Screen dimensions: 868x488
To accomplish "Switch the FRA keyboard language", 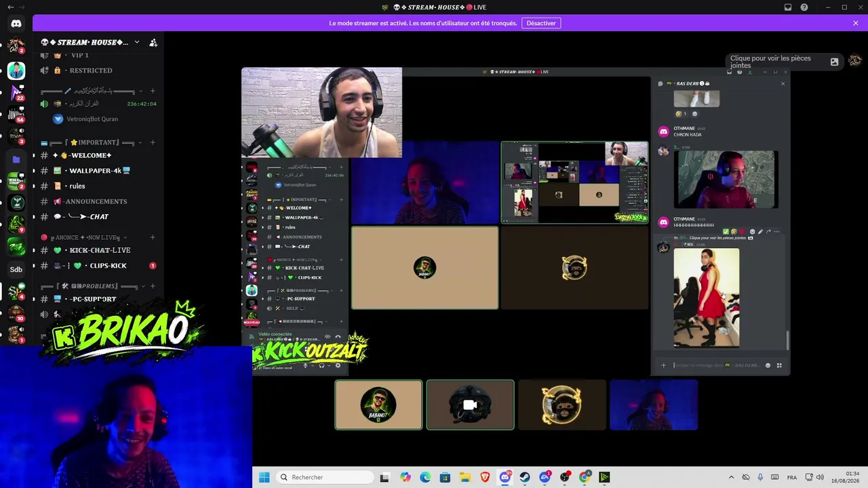I will pyautogui.click(x=792, y=477).
